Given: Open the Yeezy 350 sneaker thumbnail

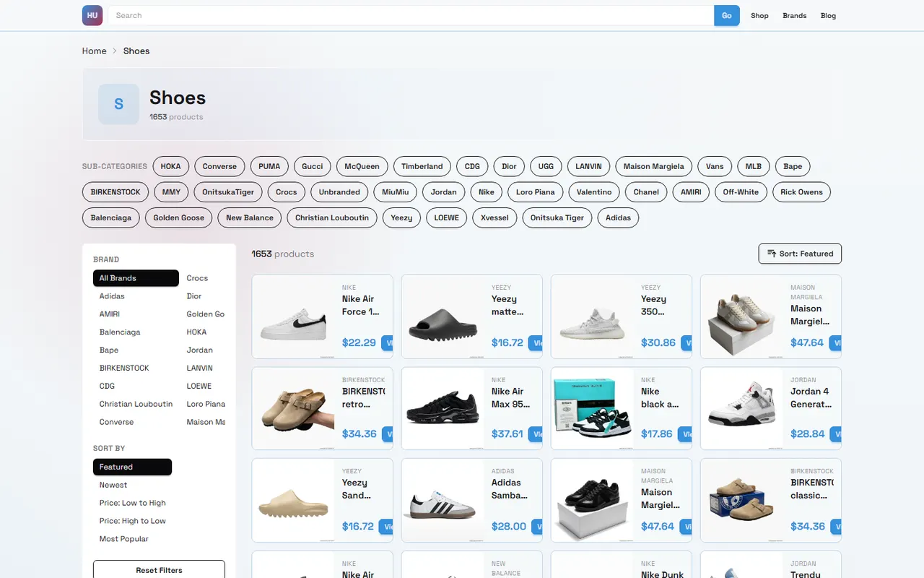Looking at the screenshot, I should click(x=592, y=316).
